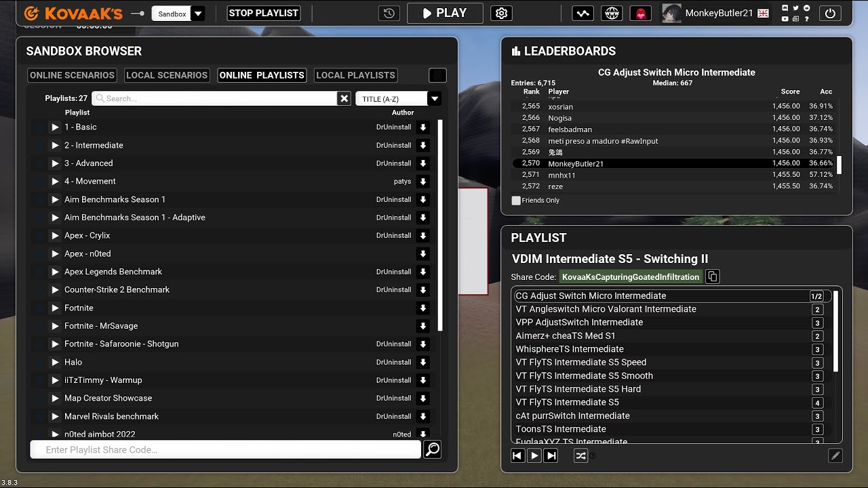This screenshot has height=488, width=868.
Task: Copy the playlist share code
Action: tap(712, 277)
